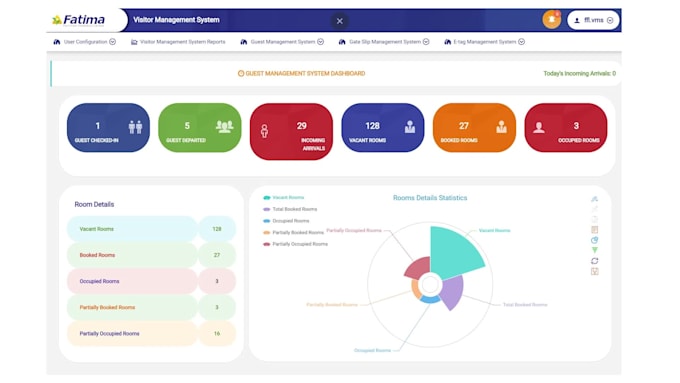Screen dimensions: 680x383
Task: Click the chart restore refresh icon
Action: tap(595, 261)
